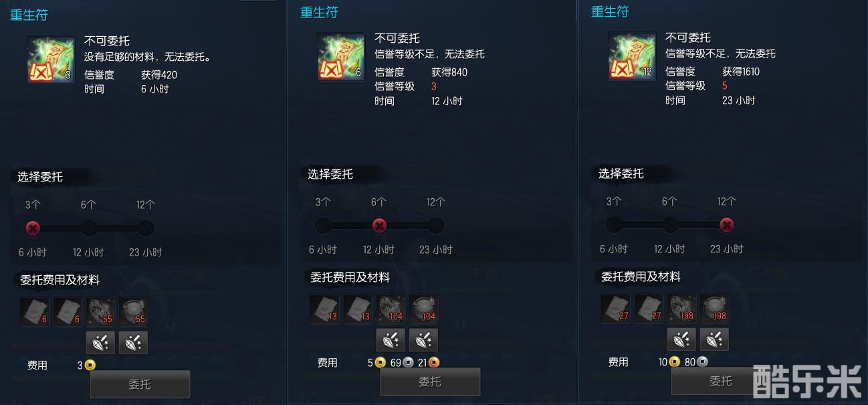The height and width of the screenshot is (405, 868).
Task: Click the 酷乐米 watermark logo
Action: [x=807, y=381]
